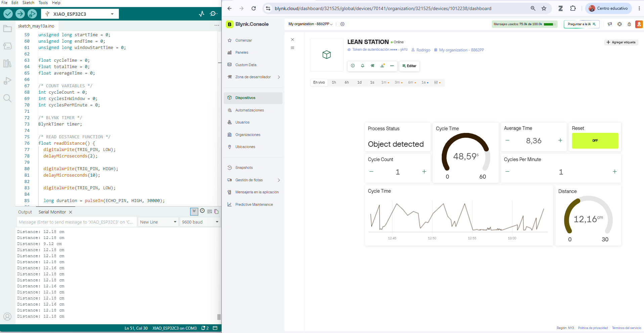Viewport: 644px width, 333px height.
Task: Open the 9600 baud rate dropdown
Action: click(200, 222)
